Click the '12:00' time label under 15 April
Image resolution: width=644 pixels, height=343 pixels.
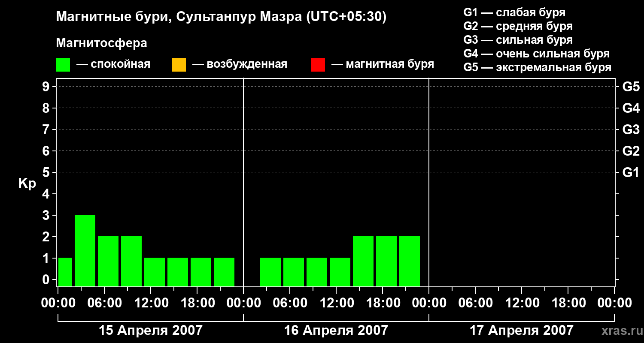click(151, 303)
